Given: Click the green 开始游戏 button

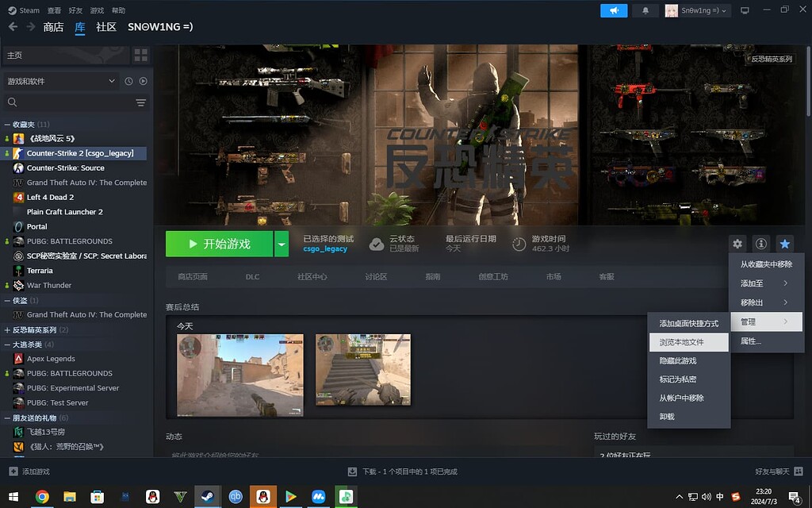Looking at the screenshot, I should point(219,244).
